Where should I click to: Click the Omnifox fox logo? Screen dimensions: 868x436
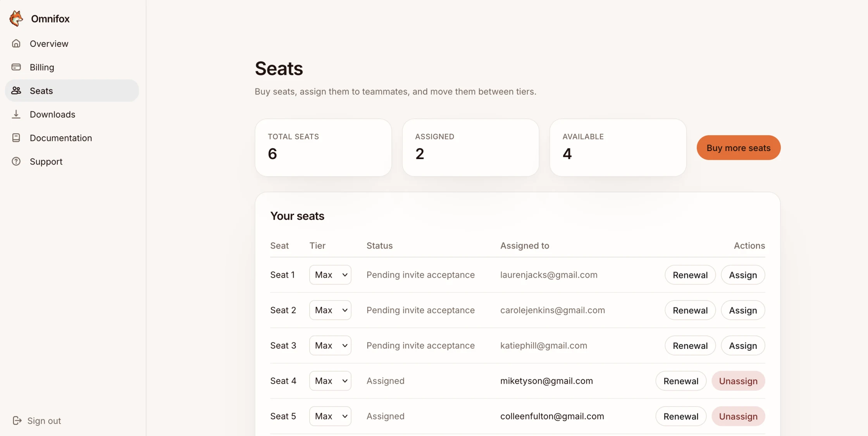tap(16, 19)
